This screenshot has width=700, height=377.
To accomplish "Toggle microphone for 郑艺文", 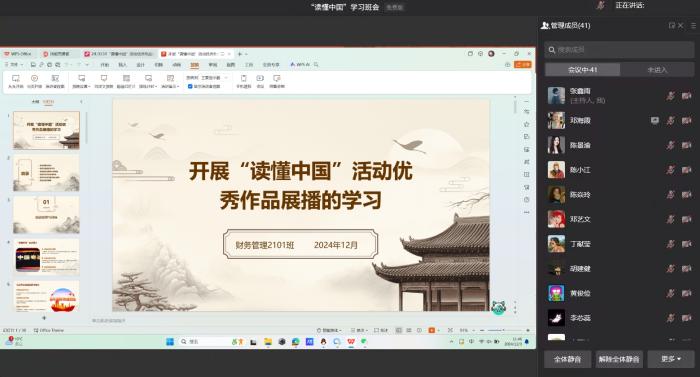I will 671,219.
